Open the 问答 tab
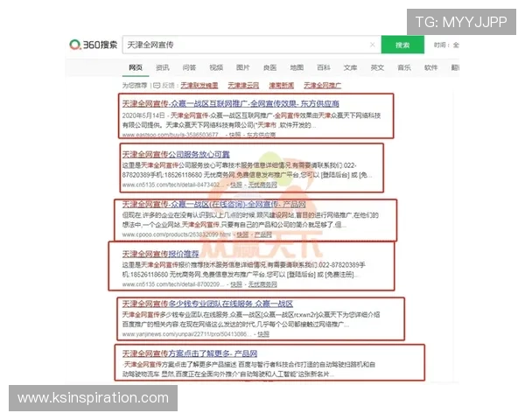Screen dimensions: 525x420 coord(189,67)
